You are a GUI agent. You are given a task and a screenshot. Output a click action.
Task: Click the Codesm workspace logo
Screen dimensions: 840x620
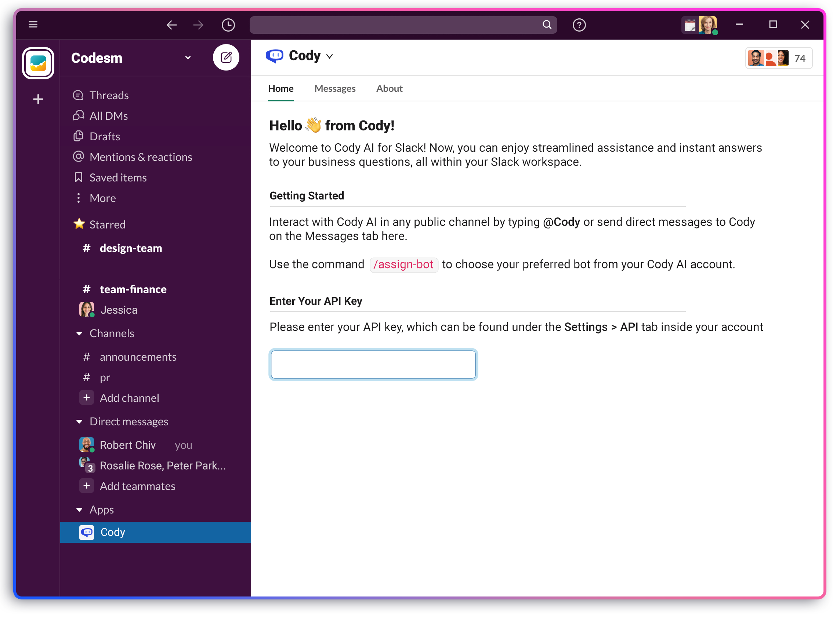point(38,63)
